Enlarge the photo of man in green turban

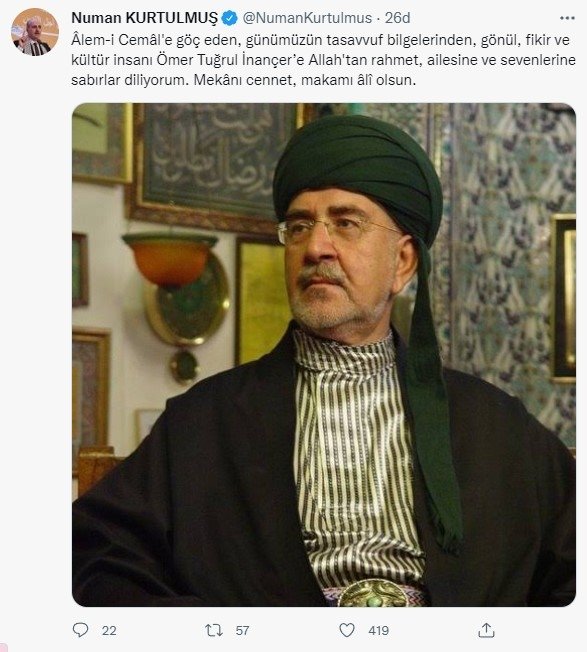(x=324, y=355)
